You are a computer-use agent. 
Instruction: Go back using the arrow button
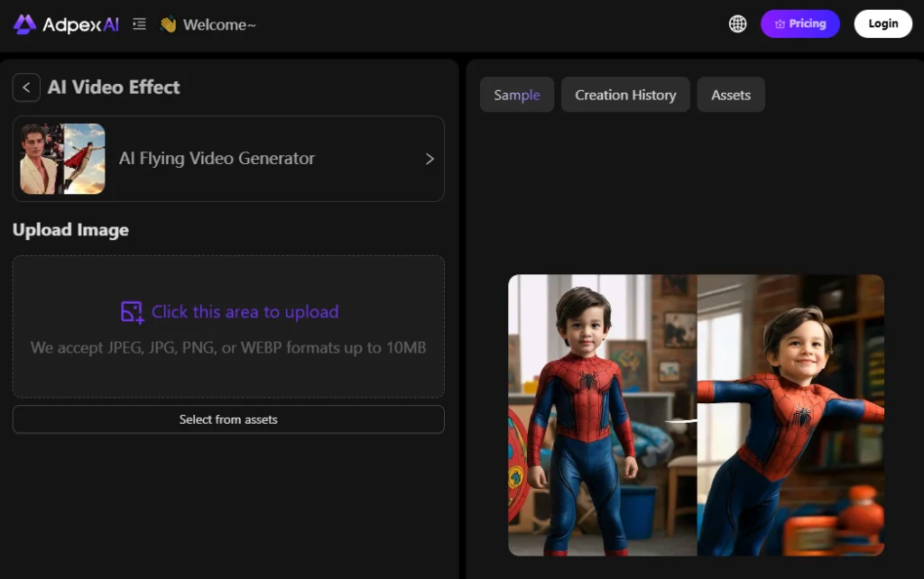tap(26, 87)
